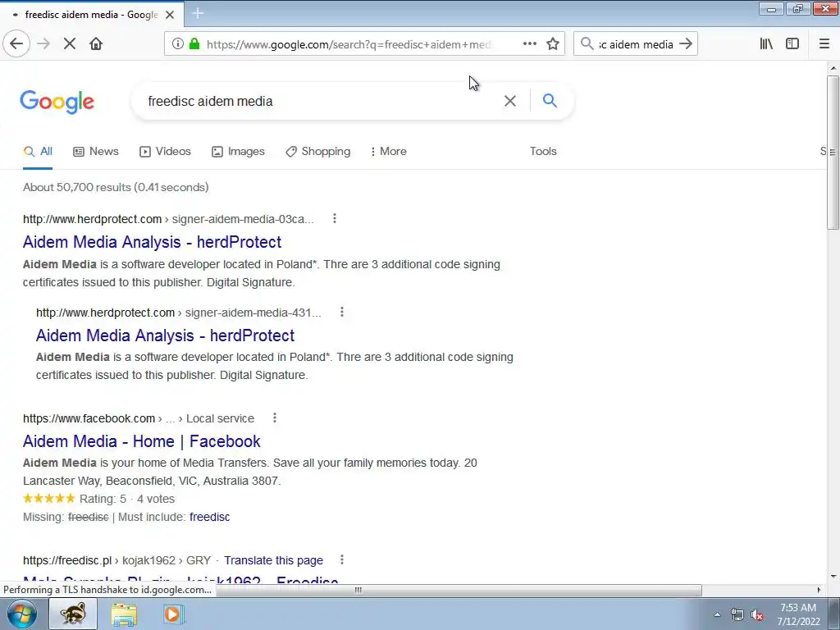This screenshot has width=840, height=630.
Task: Open indented Aidem Media Analysis - herdProtect link
Action: (x=165, y=336)
